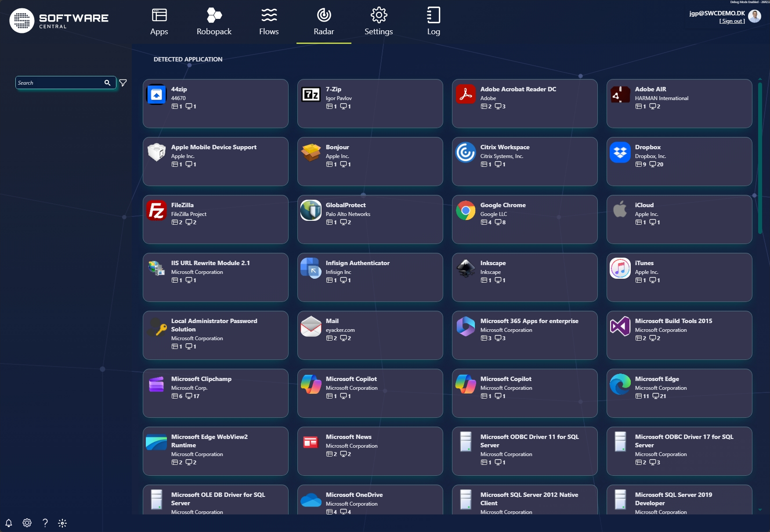Switch to the Flows tab
Viewport: 770px width, 532px height.
point(269,22)
